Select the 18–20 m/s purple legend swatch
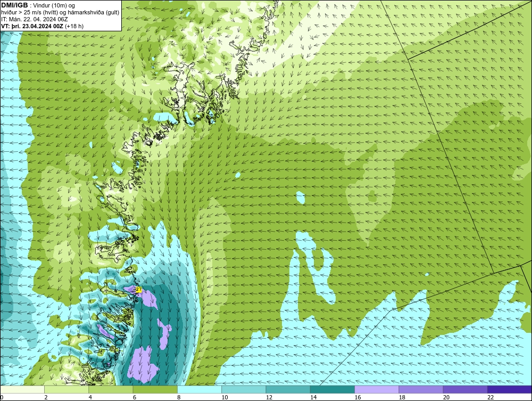532x401 pixels. click(421, 389)
